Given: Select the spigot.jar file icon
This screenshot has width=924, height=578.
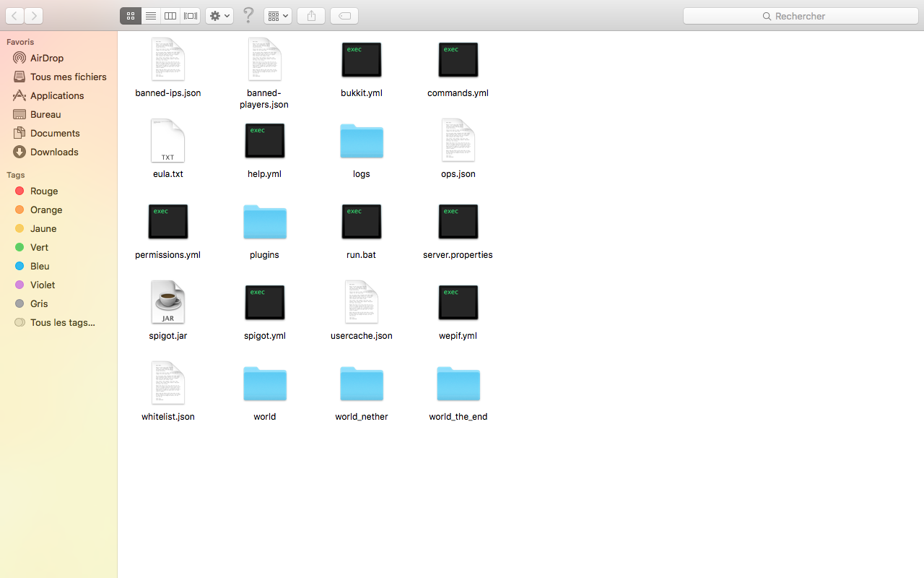Looking at the screenshot, I should pyautogui.click(x=168, y=302).
